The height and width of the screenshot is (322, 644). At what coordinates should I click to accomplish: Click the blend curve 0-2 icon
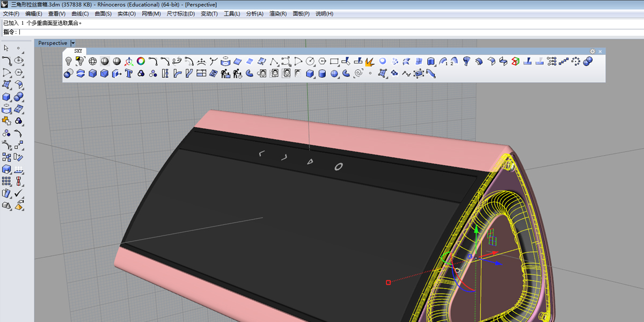[x=177, y=61]
